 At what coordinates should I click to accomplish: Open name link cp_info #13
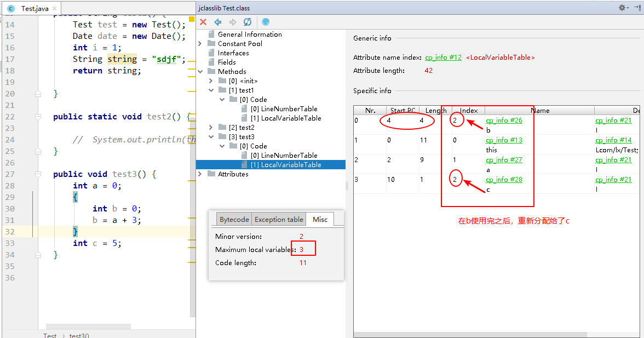pyautogui.click(x=504, y=140)
